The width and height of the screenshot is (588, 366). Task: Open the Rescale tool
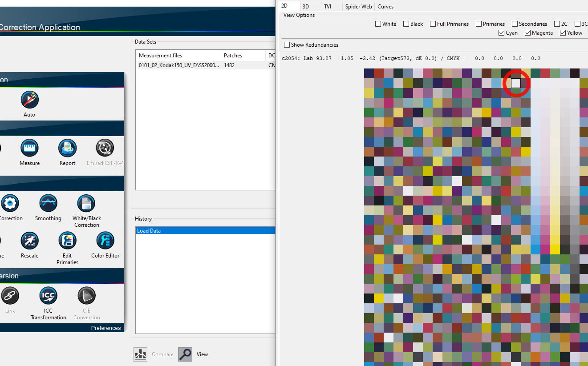29,241
